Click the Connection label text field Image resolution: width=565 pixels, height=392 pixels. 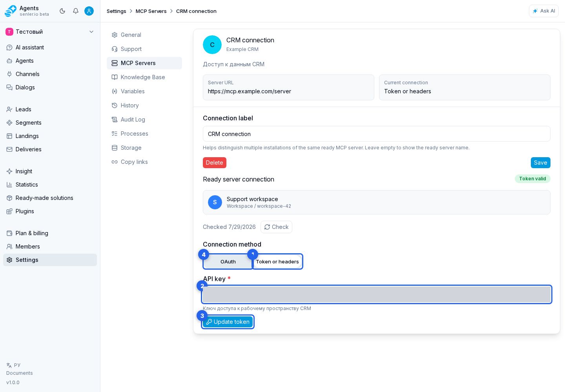(377, 134)
